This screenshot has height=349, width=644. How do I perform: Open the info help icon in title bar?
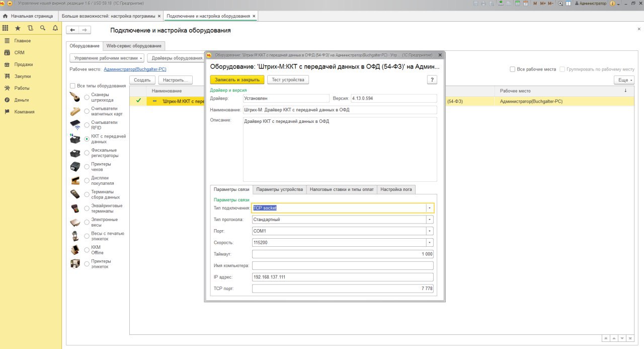pos(612,3)
